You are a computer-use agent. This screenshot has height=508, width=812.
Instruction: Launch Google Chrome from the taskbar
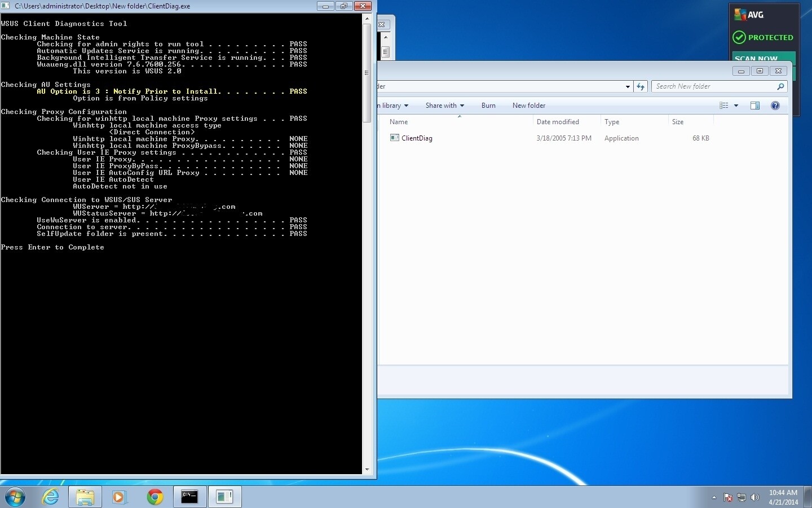(x=155, y=497)
